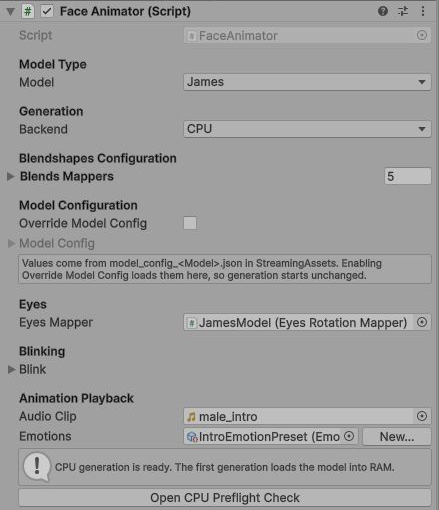Click the Audio Clip label
The image size is (439, 510).
48,417
